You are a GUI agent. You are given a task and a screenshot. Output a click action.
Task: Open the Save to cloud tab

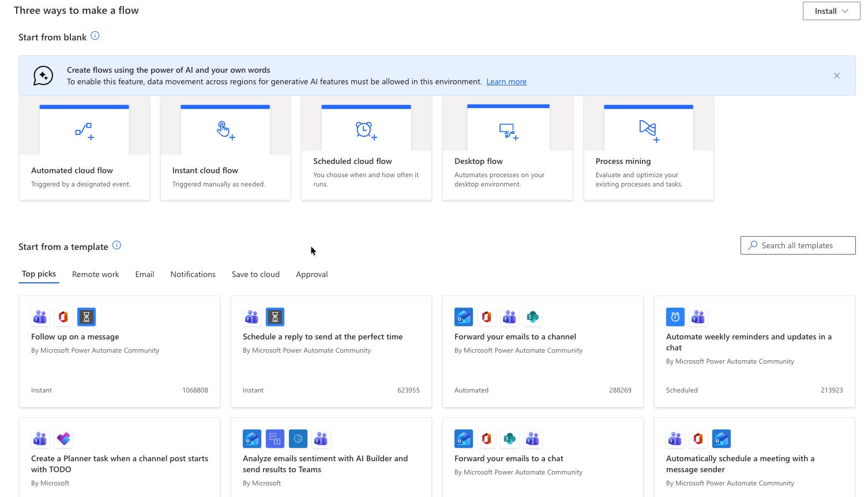coord(255,274)
